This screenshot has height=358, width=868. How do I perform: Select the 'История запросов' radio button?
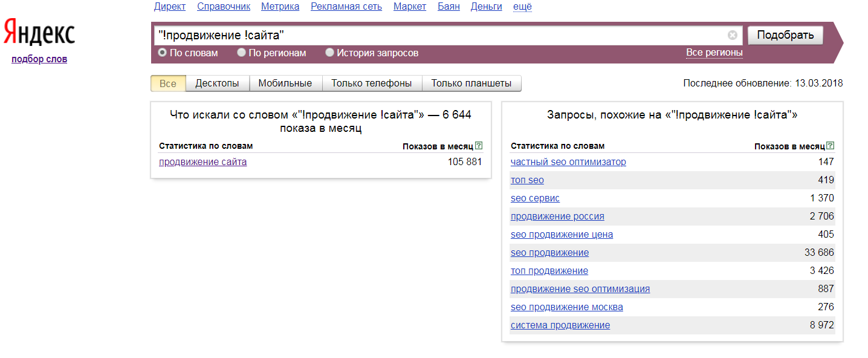(x=329, y=53)
